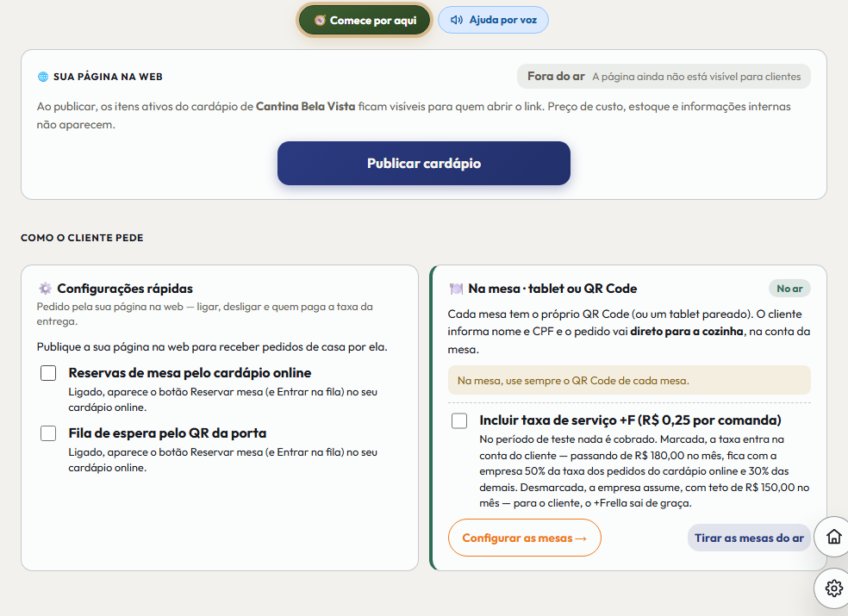Click the speaker icon in Ajuda por voz

pos(457,20)
